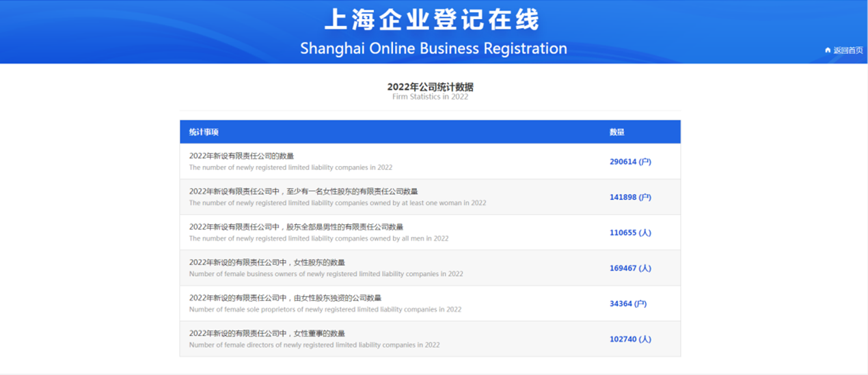Screen dimensions: 868x375
Task: Select the value 290614 (户)
Action: (x=629, y=162)
